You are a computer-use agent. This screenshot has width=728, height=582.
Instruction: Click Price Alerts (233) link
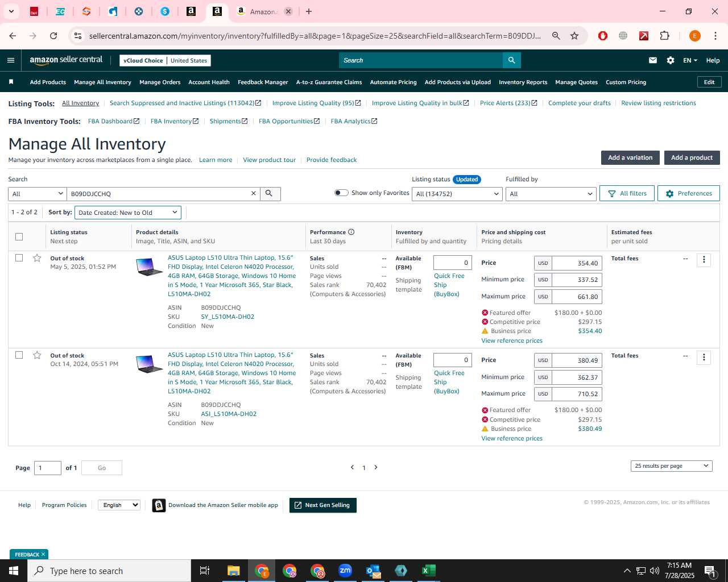click(x=508, y=103)
